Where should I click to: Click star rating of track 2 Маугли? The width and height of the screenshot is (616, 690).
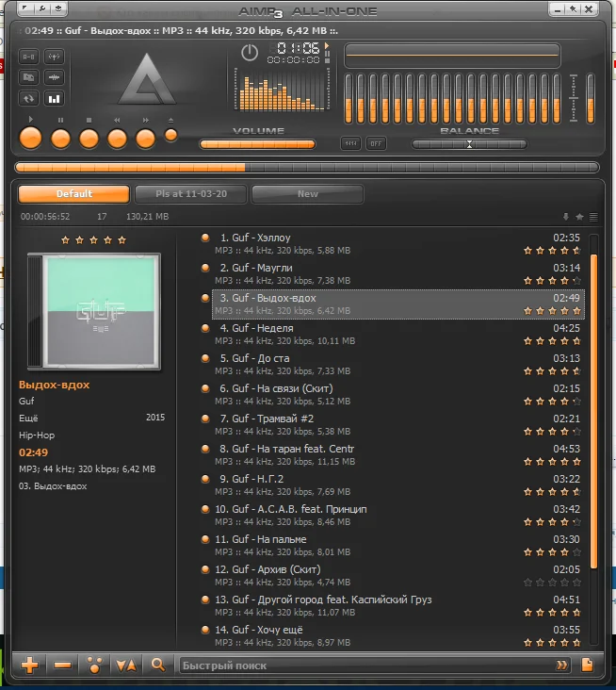coord(553,280)
